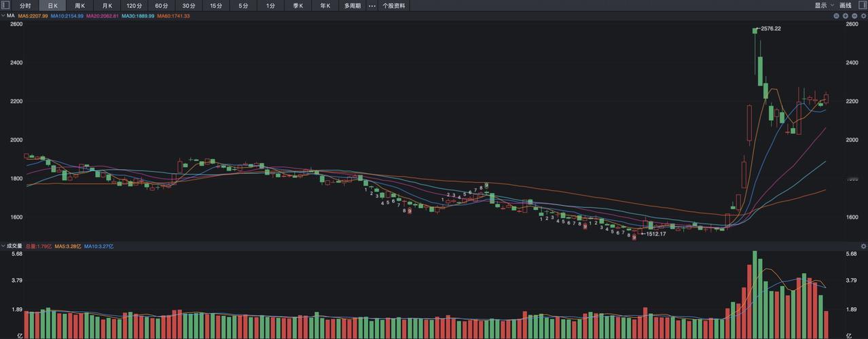The width and height of the screenshot is (868, 339).
Task: Click the MA20:2062.81 indicator value
Action: coord(103,16)
